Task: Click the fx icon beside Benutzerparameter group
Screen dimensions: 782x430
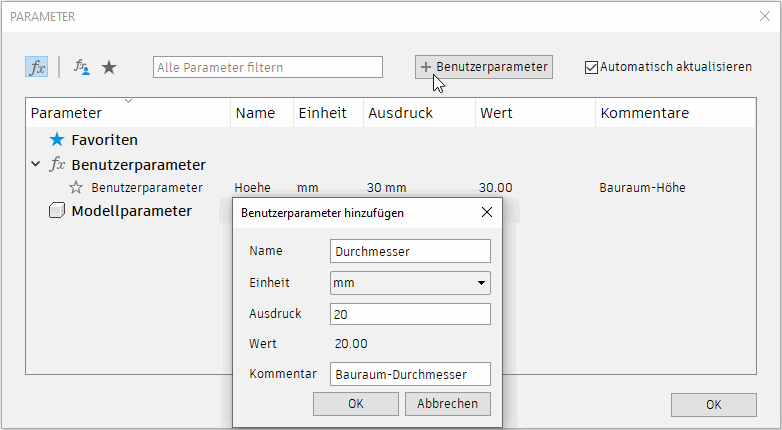Action: [x=58, y=165]
